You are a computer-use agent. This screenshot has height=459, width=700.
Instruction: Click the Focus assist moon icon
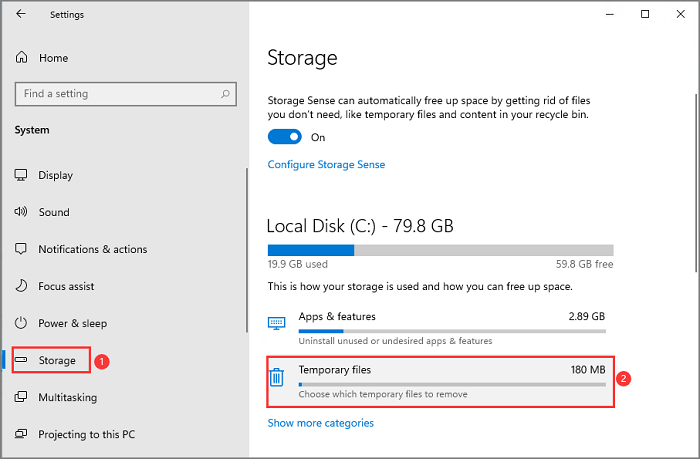click(x=21, y=286)
